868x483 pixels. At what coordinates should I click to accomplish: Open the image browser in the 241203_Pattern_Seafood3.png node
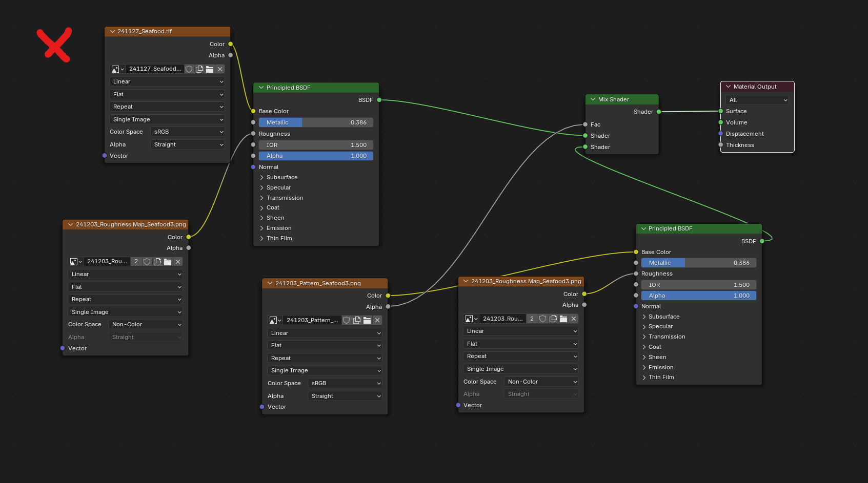coord(275,320)
